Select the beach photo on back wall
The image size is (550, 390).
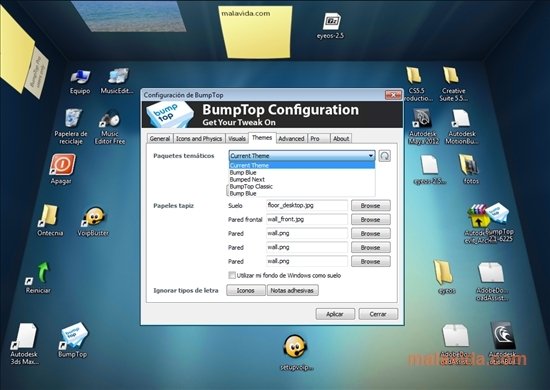pyautogui.click(x=129, y=15)
